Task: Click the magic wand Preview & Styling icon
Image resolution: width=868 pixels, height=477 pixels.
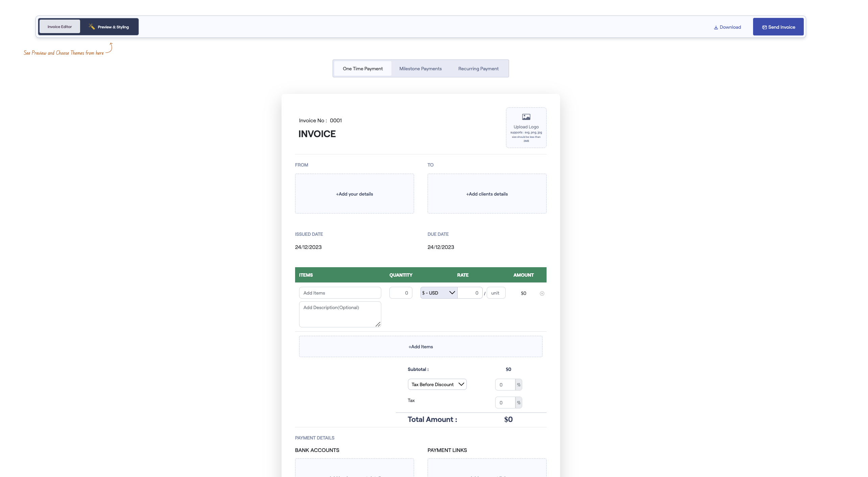Action: tap(92, 26)
